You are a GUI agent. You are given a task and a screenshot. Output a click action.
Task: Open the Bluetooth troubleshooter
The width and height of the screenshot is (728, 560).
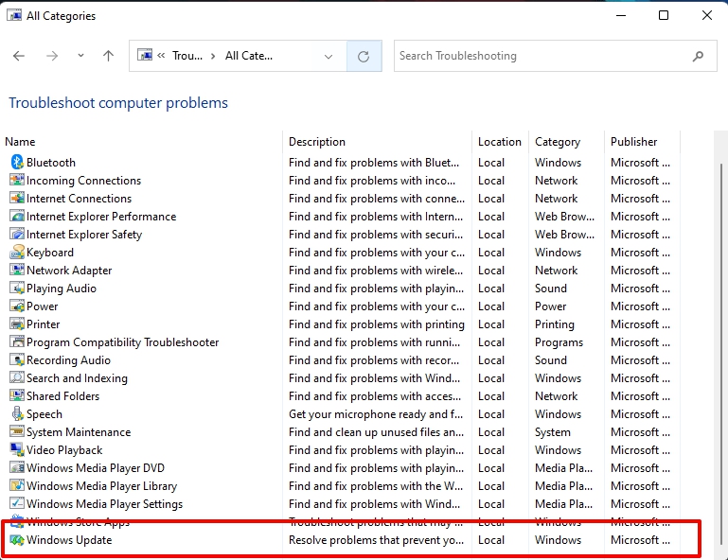click(51, 163)
